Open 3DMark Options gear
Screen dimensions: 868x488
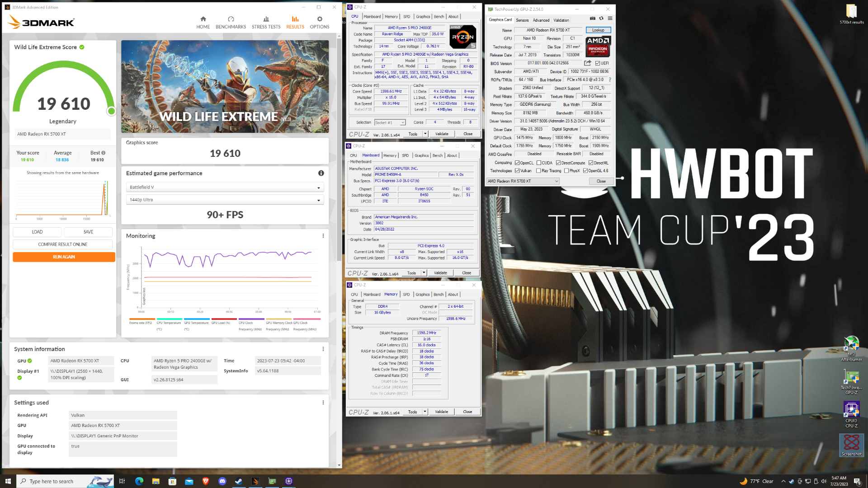[x=320, y=23]
